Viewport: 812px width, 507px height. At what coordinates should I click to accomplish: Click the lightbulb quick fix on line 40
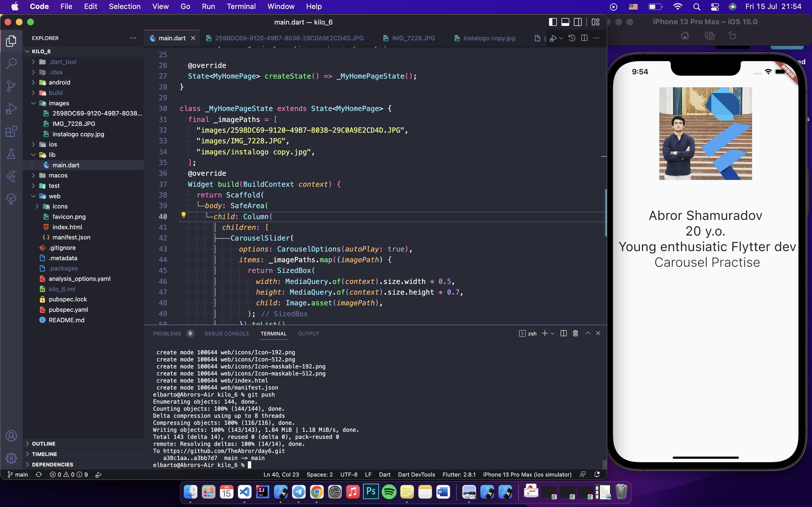click(184, 215)
